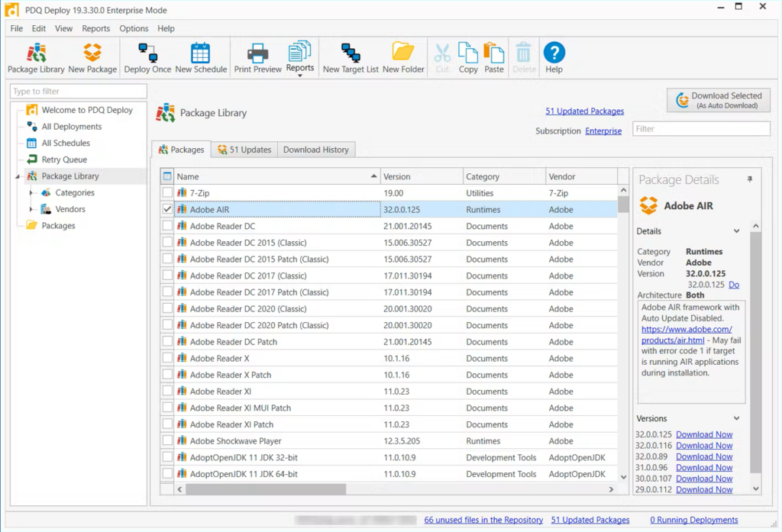Screen dimensions: 782x532
Task: Check the checkbox next to 7-Zip
Action: coord(166,192)
